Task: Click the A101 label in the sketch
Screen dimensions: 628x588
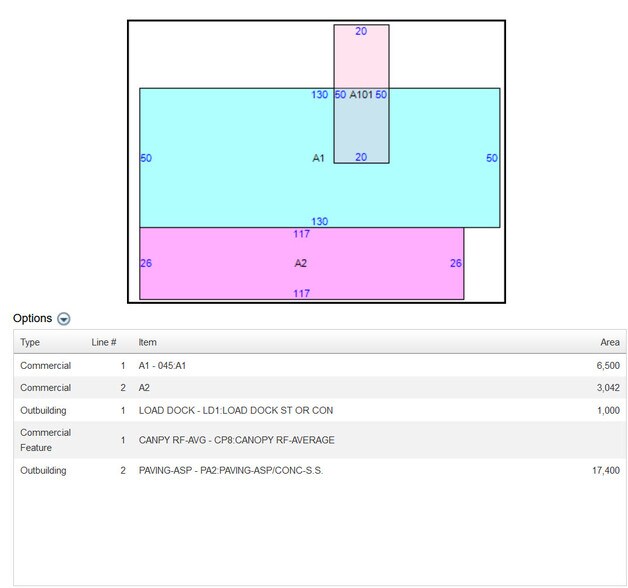Action: tap(361, 95)
